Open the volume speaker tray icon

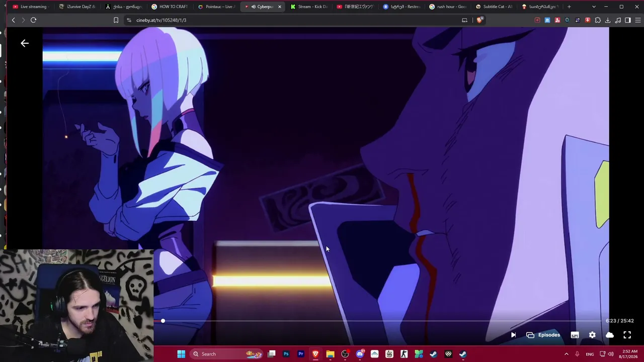[611, 354]
